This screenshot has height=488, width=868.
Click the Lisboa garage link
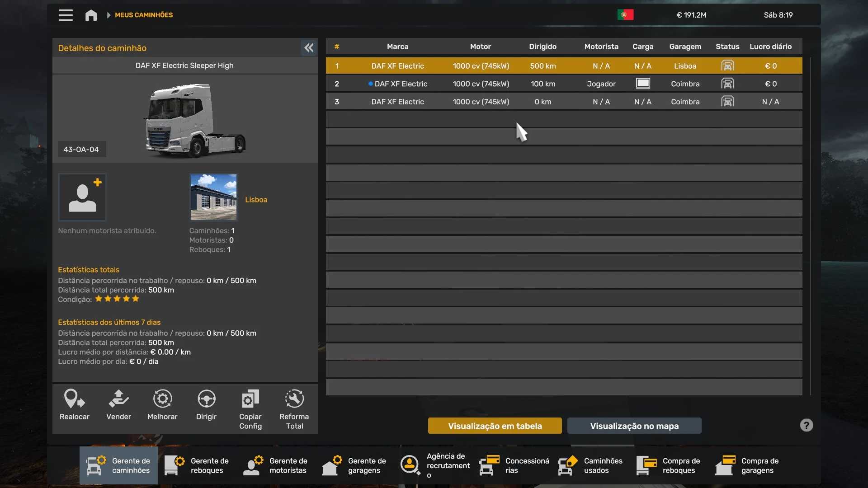point(256,200)
